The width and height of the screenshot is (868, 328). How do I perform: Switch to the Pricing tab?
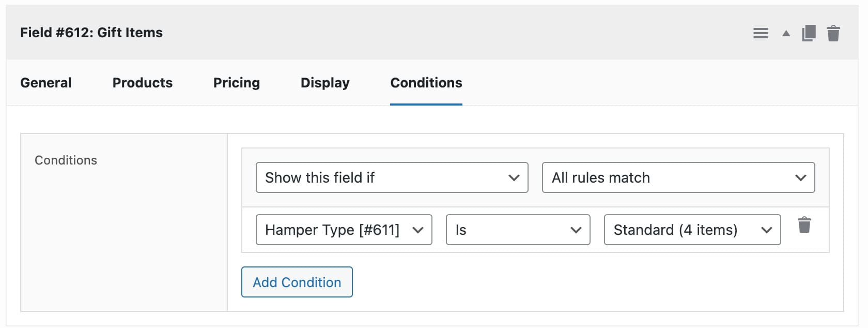pos(236,83)
